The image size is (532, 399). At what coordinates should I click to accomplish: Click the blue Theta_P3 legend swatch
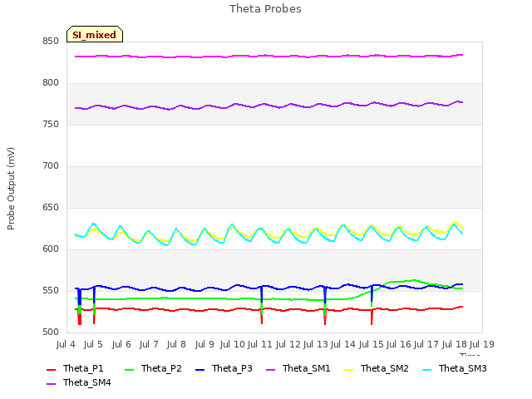[x=200, y=369]
